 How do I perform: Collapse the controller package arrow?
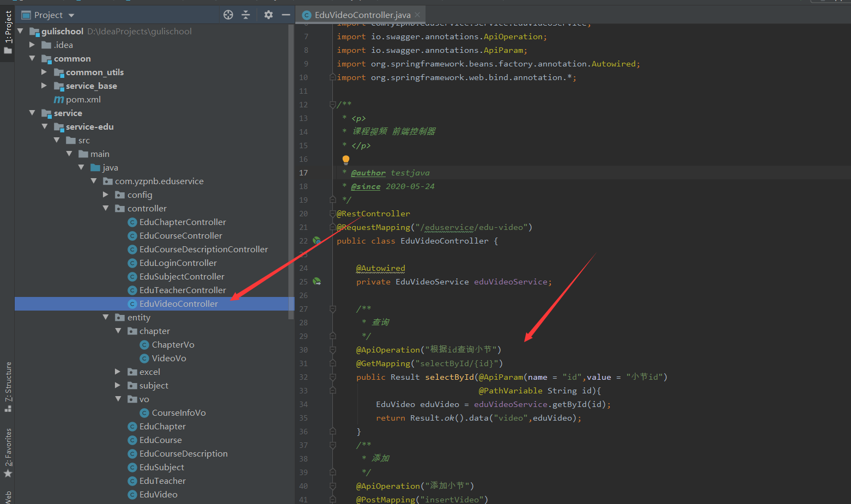click(106, 208)
